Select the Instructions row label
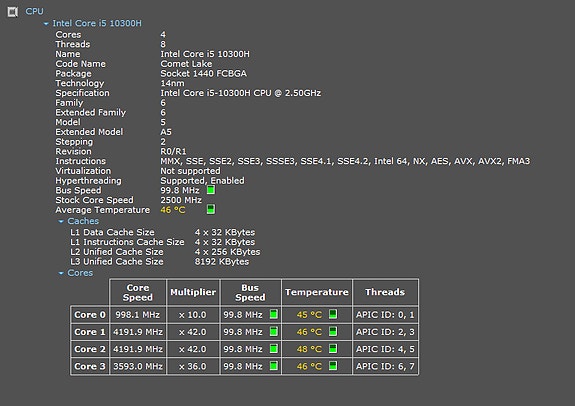 [81, 161]
